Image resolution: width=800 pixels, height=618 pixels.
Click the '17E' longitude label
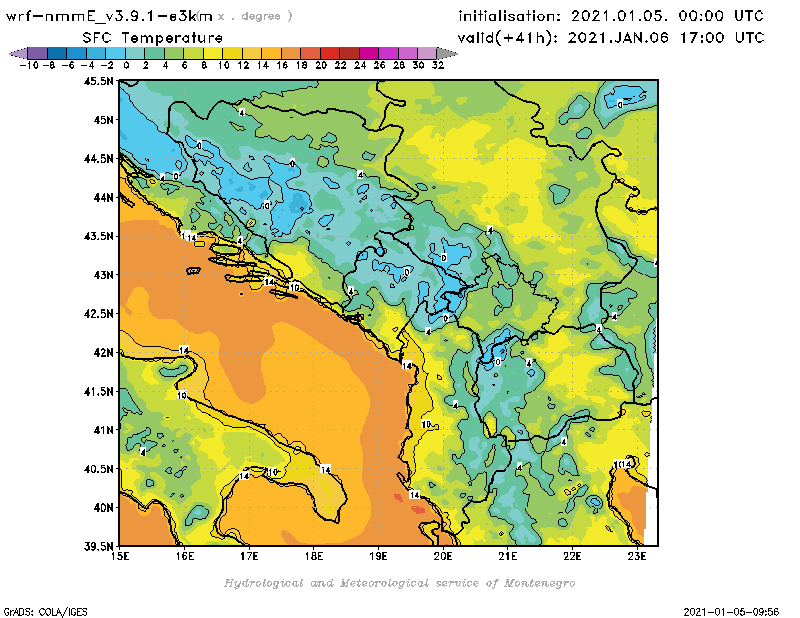click(x=249, y=556)
